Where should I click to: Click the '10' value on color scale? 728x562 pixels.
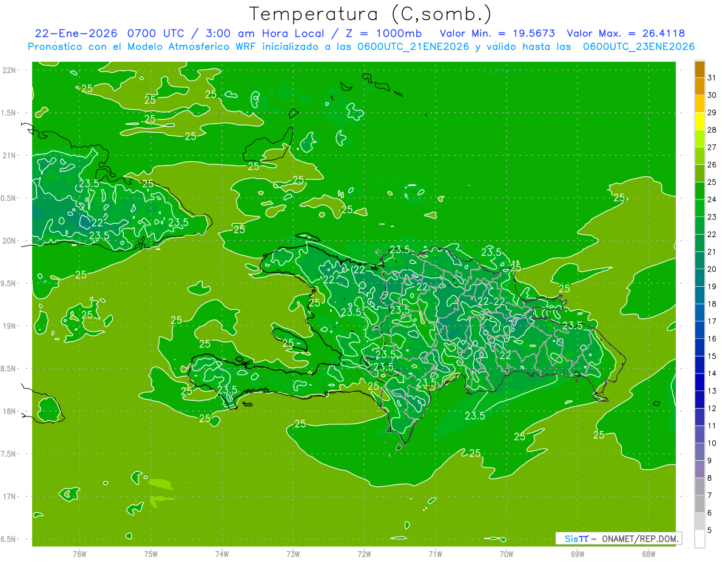[x=712, y=443]
